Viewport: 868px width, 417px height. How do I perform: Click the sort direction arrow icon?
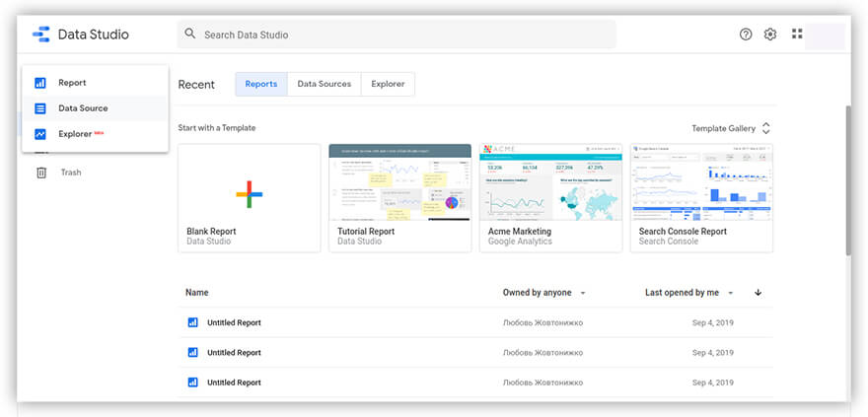tap(758, 293)
